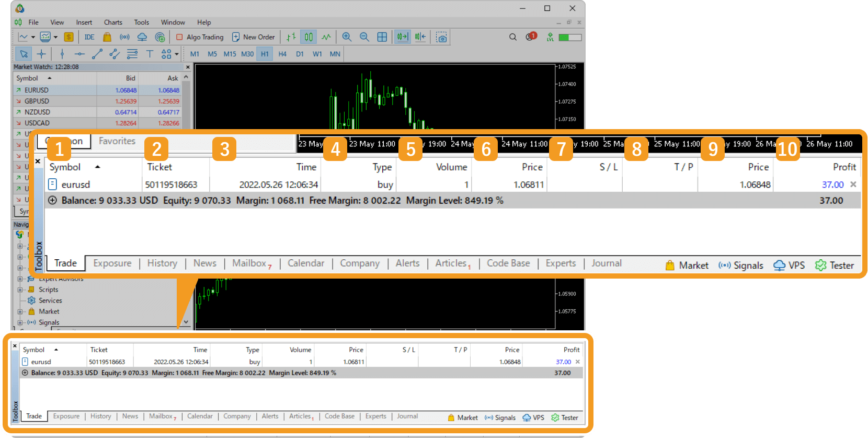
Task: Click Navigator scrollbar down arrow
Action: pyautogui.click(x=186, y=322)
